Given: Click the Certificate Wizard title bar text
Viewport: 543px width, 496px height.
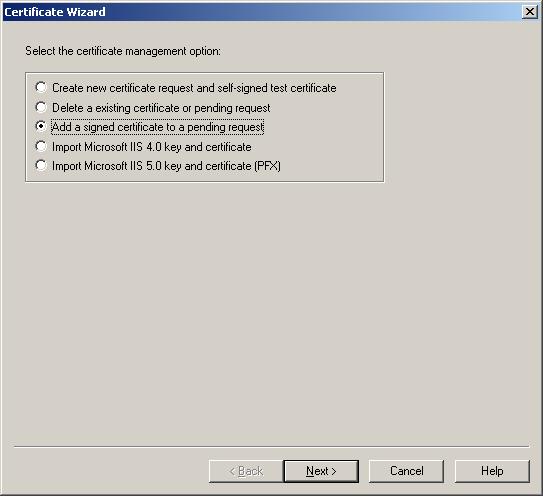Looking at the screenshot, I should point(55,12).
